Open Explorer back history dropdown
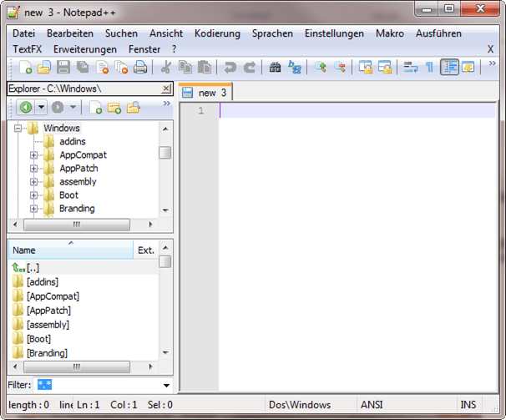Screen dimensions: 506x420 tap(41, 107)
